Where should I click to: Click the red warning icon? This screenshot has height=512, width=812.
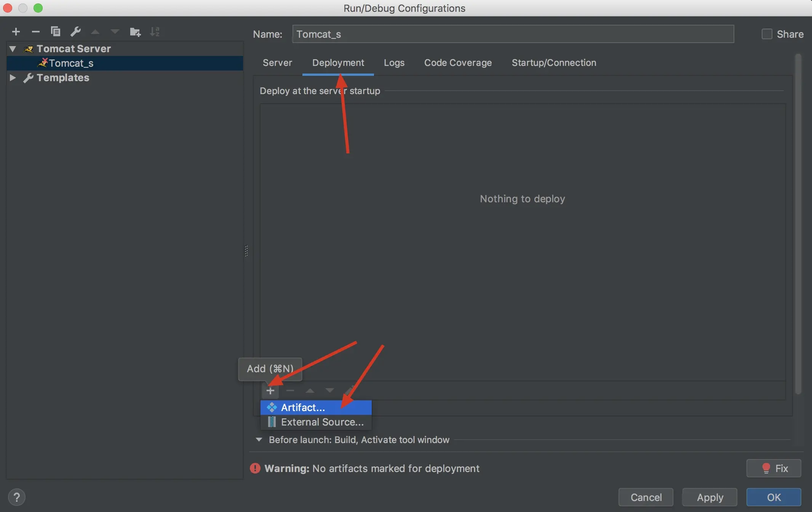pos(255,468)
